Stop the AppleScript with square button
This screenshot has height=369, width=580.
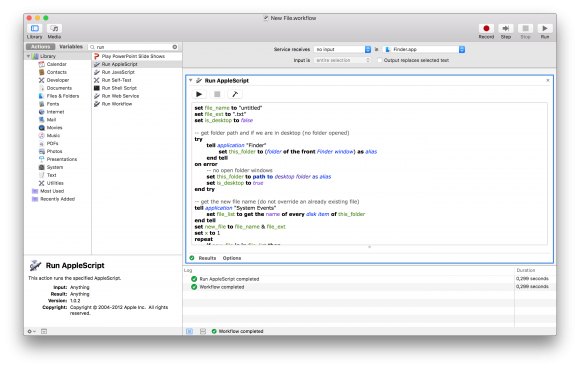coord(217,94)
